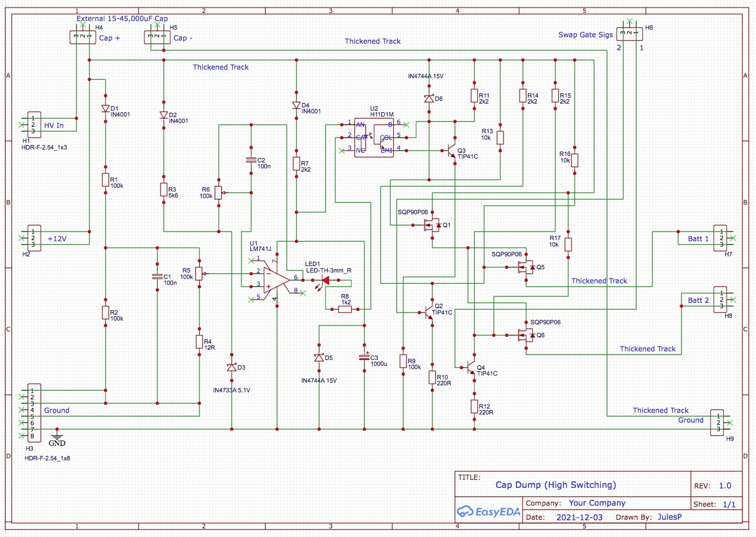Click the External 15-45,000uF Cap label

[122, 18]
